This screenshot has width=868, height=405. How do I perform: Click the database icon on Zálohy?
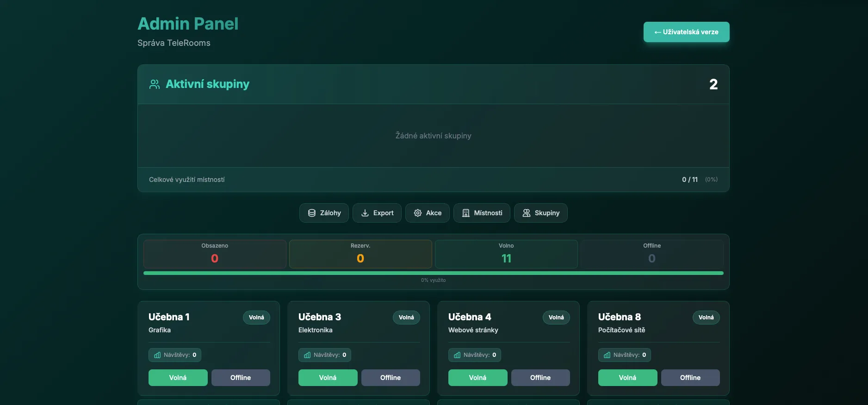point(312,213)
